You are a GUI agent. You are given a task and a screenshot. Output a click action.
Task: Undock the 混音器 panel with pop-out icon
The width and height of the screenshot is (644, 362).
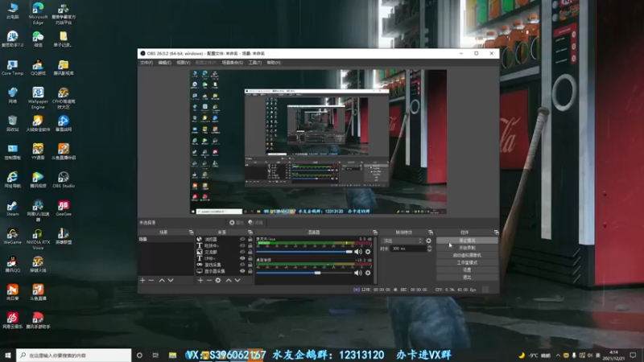(x=375, y=232)
